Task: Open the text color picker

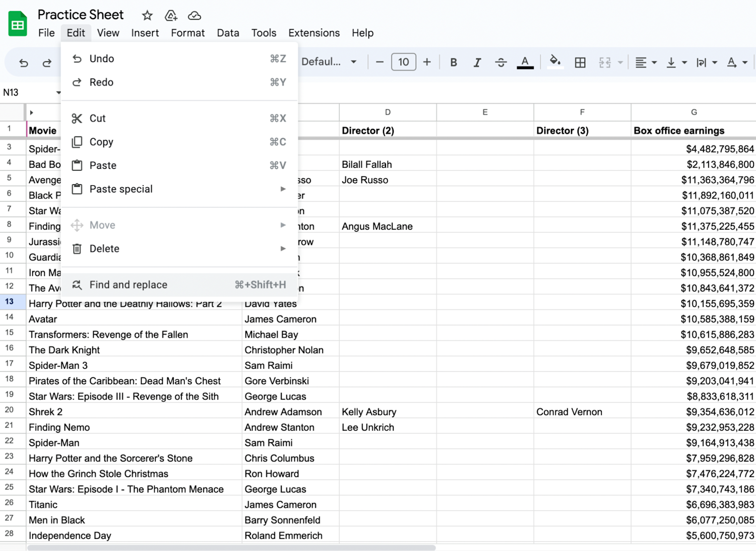Action: pos(525,62)
